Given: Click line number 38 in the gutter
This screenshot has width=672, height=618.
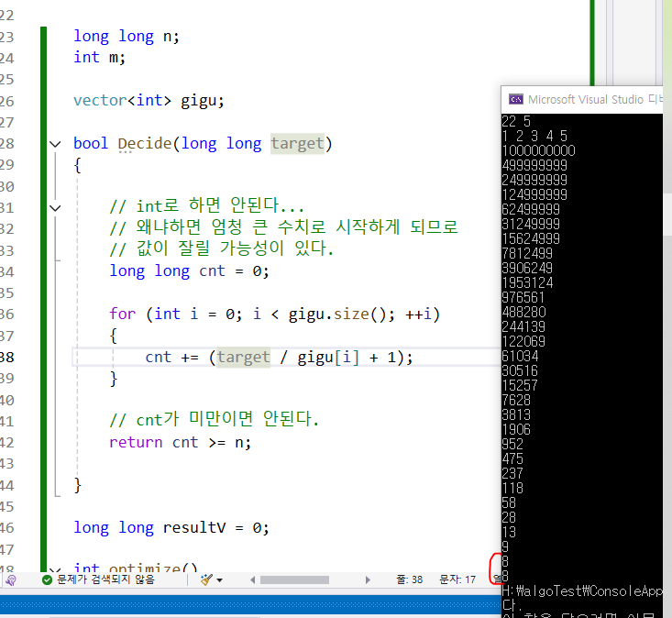Looking at the screenshot, I should point(6,357).
